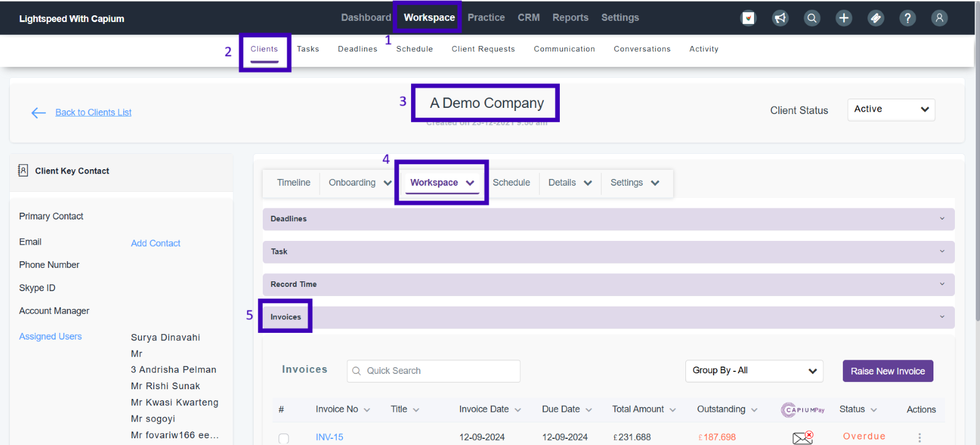Switch to the Client Requests sub-tab

(x=483, y=49)
